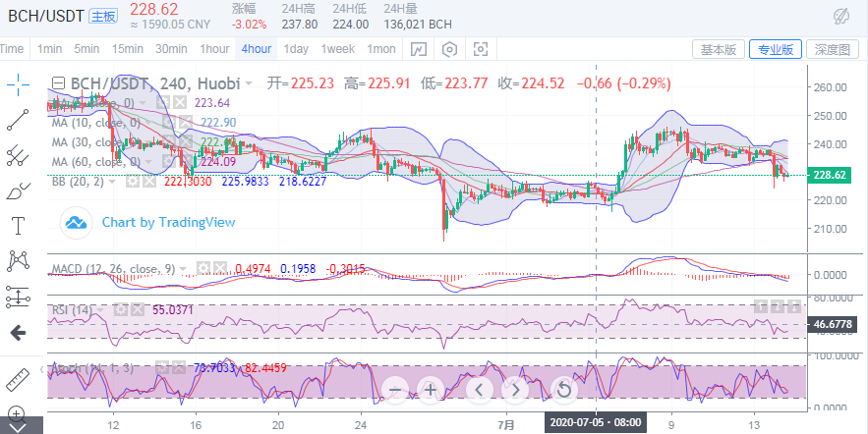Expand MA (10, close, 0) dropdown arrow
The height and width of the screenshot is (434, 868).
[x=147, y=123]
